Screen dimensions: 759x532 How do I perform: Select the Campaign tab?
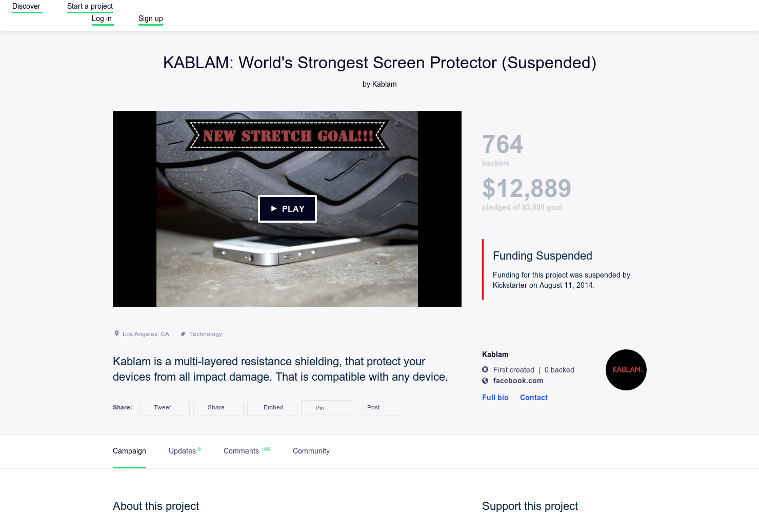129,451
